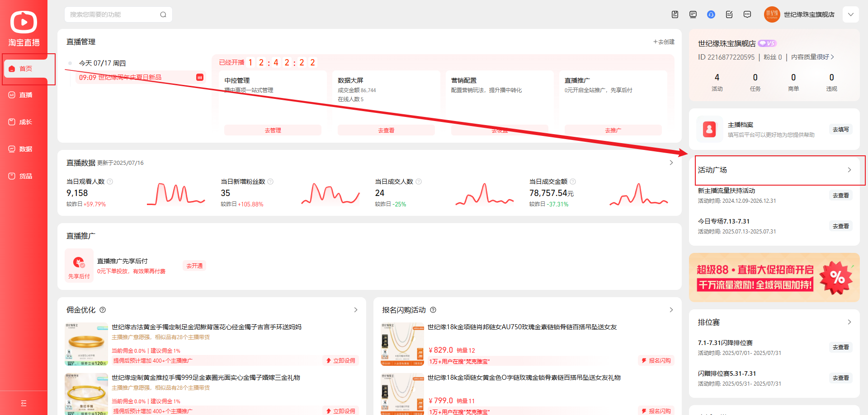Click the help icon beside 佣金优化
This screenshot has height=415, width=868.
(103, 310)
